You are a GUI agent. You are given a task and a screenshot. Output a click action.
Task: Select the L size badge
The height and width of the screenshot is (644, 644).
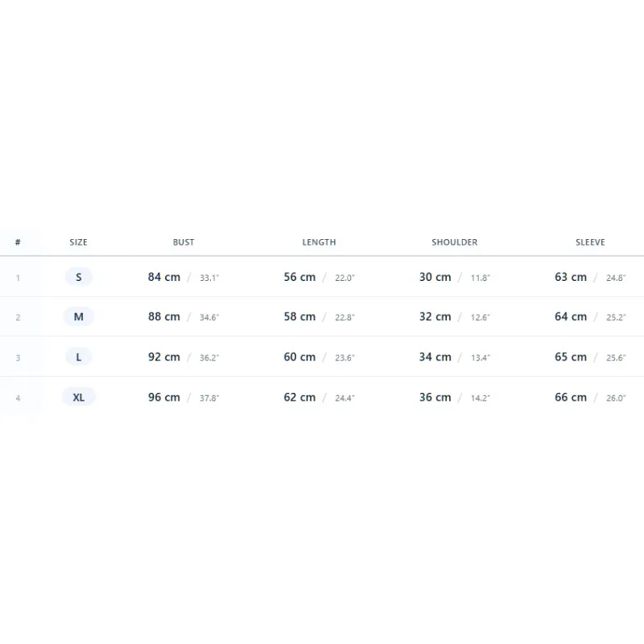click(x=78, y=357)
